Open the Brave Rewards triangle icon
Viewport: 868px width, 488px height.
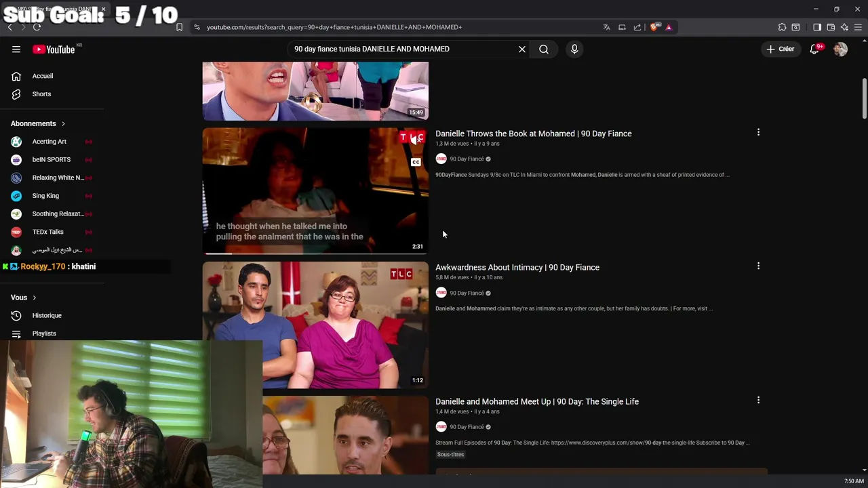pos(669,27)
